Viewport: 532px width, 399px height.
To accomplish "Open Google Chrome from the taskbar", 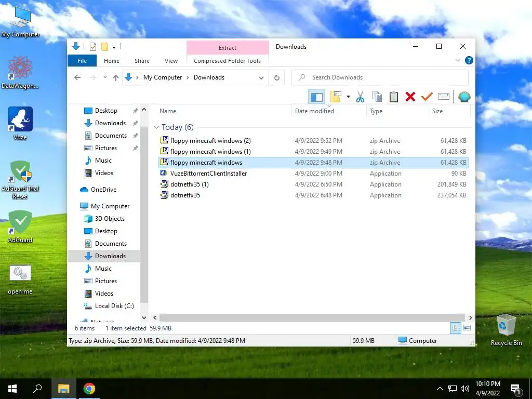I will [89, 389].
